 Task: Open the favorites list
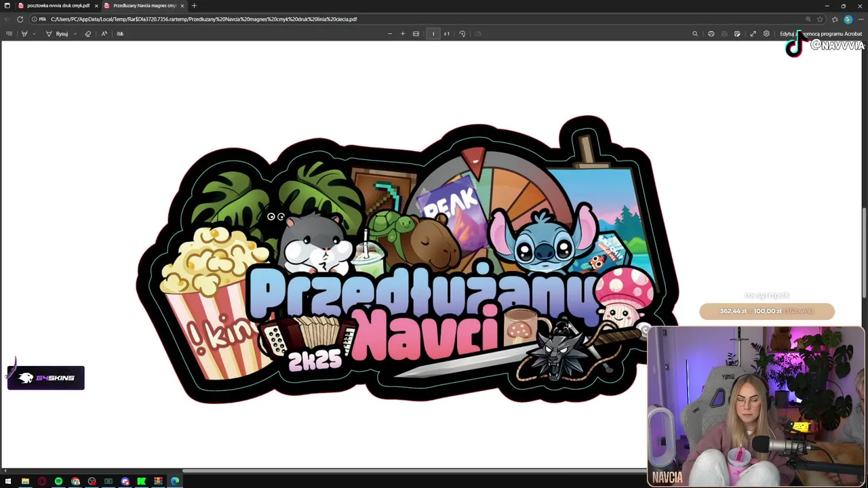[x=835, y=19]
